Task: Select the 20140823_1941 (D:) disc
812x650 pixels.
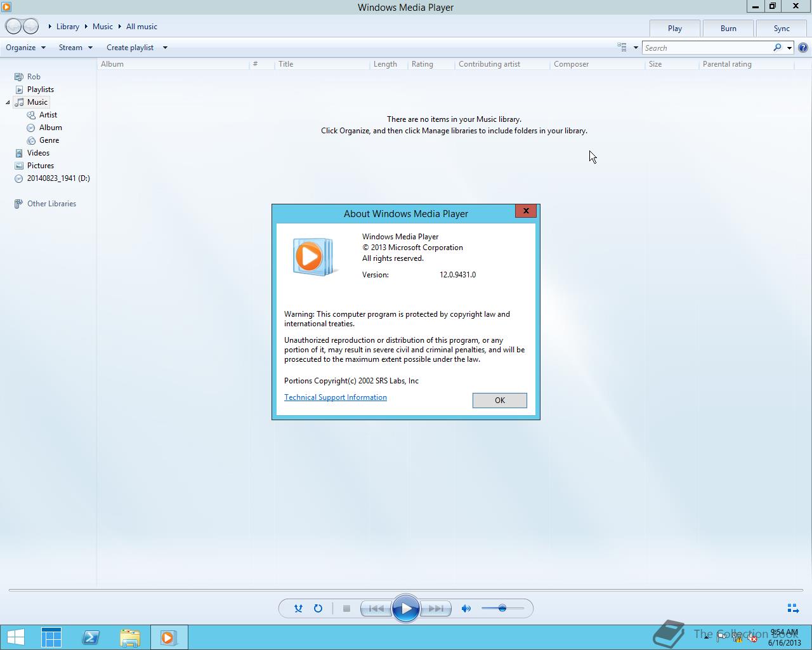Action: [x=58, y=178]
